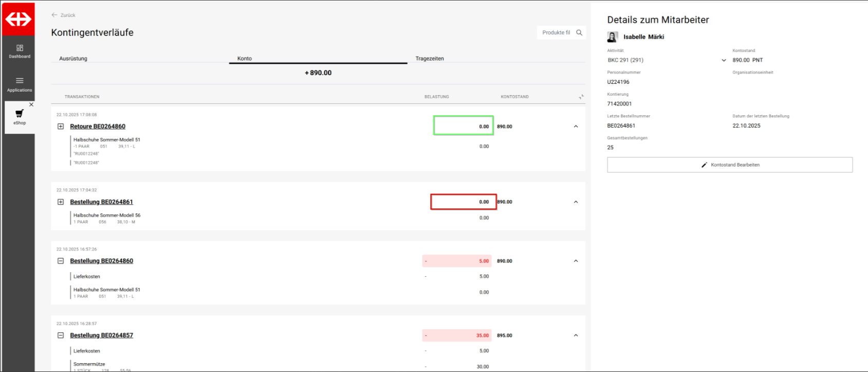The image size is (868, 372).
Task: Collapse Bestellung BE0264860 with minus box
Action: (61, 261)
